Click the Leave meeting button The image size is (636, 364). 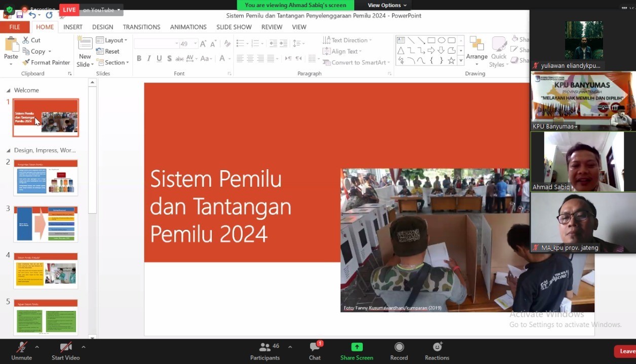point(626,351)
